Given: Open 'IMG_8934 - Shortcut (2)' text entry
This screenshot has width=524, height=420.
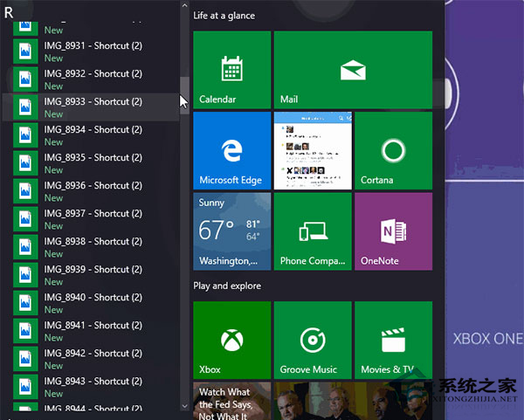Looking at the screenshot, I should [93, 129].
